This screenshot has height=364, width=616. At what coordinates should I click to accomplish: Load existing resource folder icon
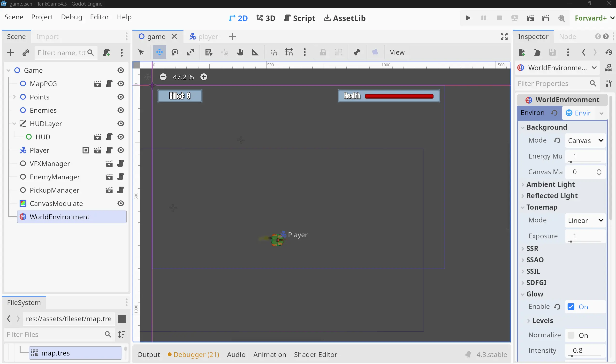(537, 52)
